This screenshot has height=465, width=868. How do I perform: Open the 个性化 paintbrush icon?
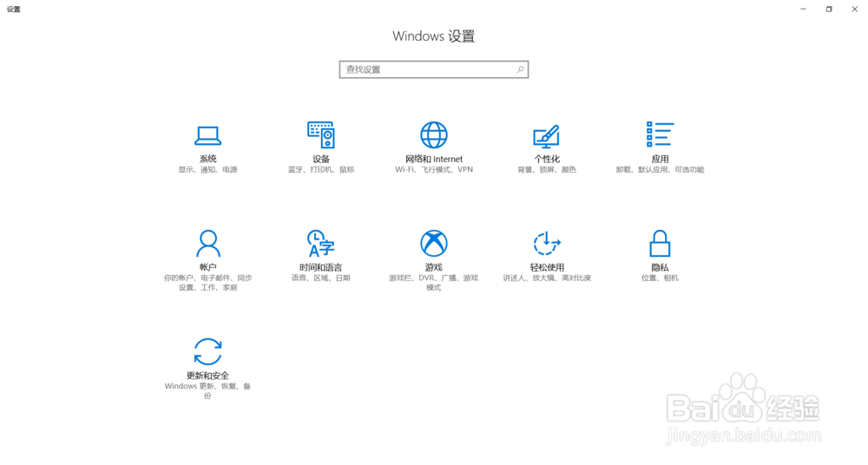tap(546, 135)
